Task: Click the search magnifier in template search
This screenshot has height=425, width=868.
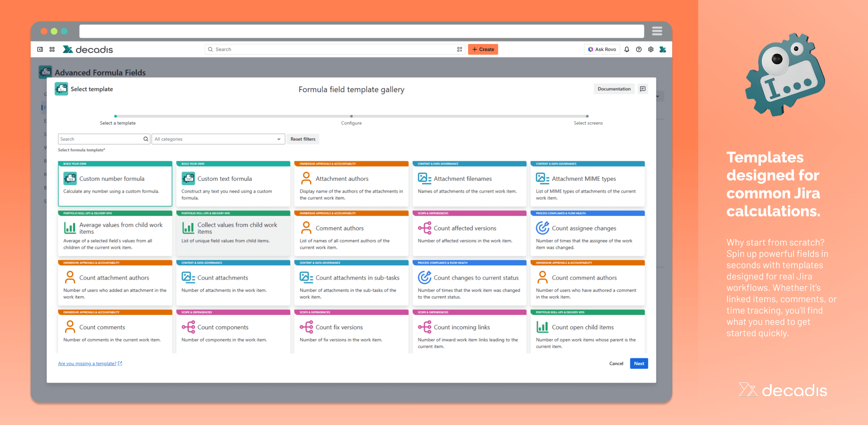Action: [x=146, y=139]
